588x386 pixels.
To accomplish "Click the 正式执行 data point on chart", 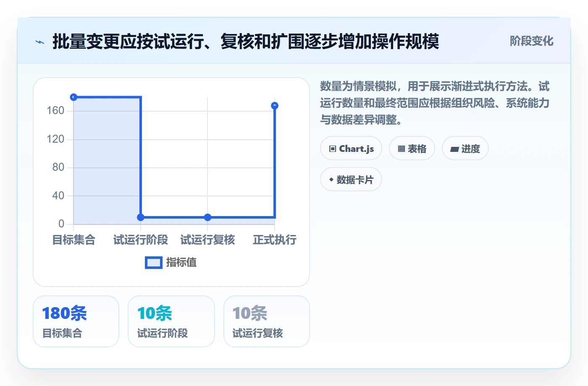I will 275,106.
